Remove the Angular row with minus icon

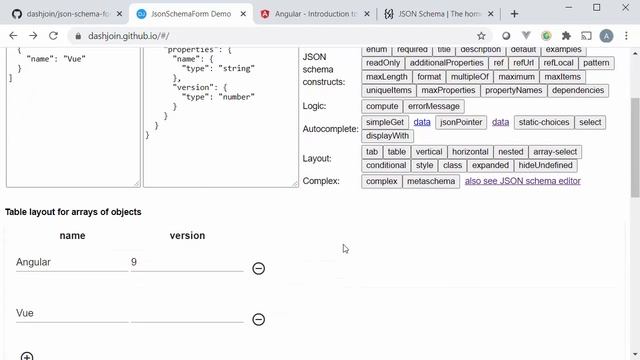258,269
